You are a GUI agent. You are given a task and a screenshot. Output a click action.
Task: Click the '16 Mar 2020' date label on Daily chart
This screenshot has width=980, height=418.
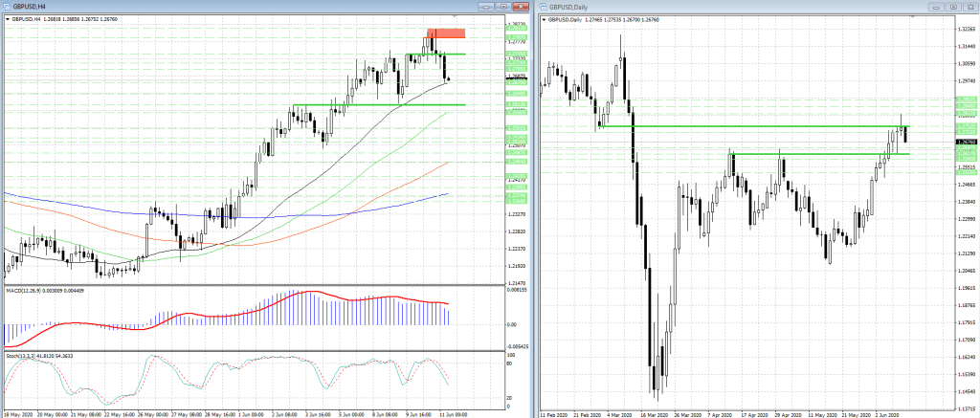(653, 413)
